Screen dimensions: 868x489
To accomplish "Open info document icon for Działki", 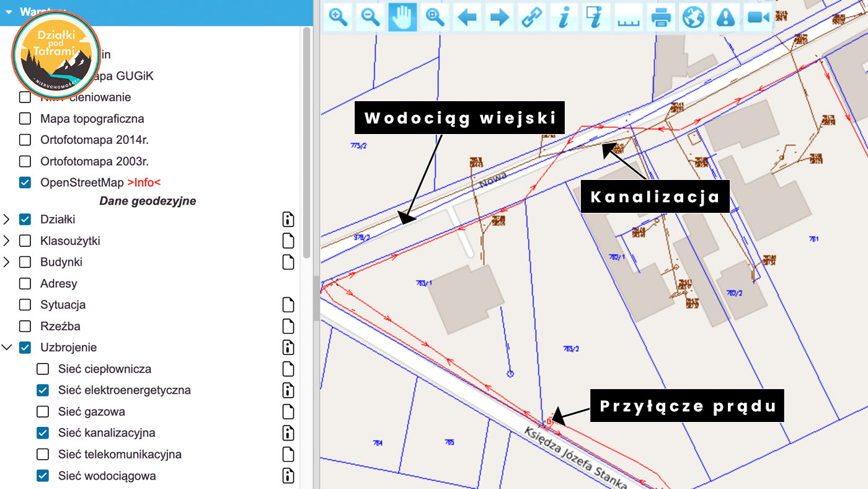I will 288,220.
